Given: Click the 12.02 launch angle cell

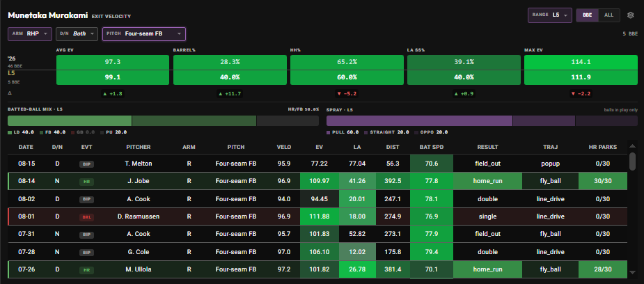Looking at the screenshot, I should 357,251.
